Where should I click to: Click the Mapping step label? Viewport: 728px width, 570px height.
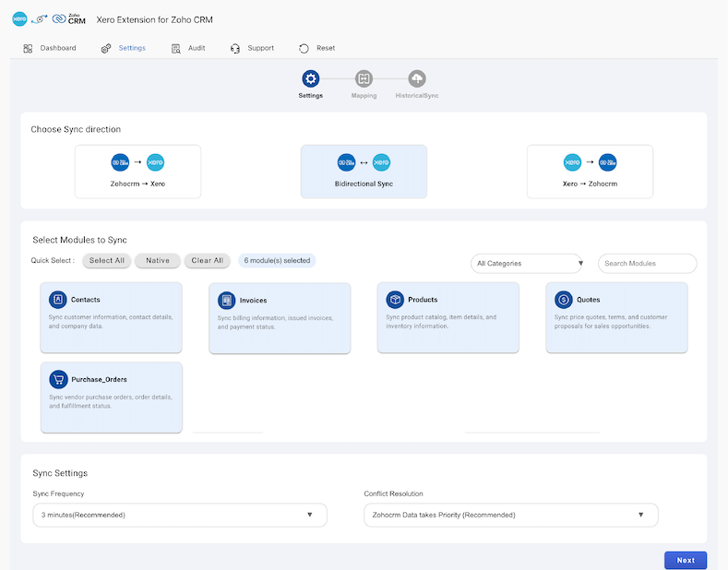(364, 96)
